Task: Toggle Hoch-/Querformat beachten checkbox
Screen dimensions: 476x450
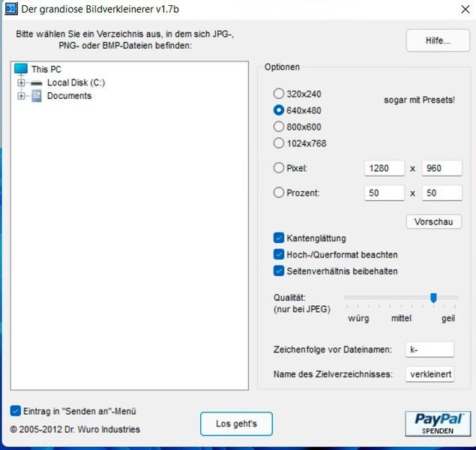Action: pyautogui.click(x=279, y=254)
